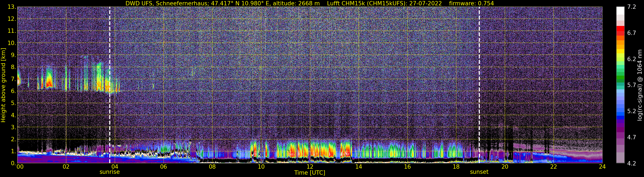Click height axis tick label '9.'
The height and width of the screenshot is (177, 644).
13,55
